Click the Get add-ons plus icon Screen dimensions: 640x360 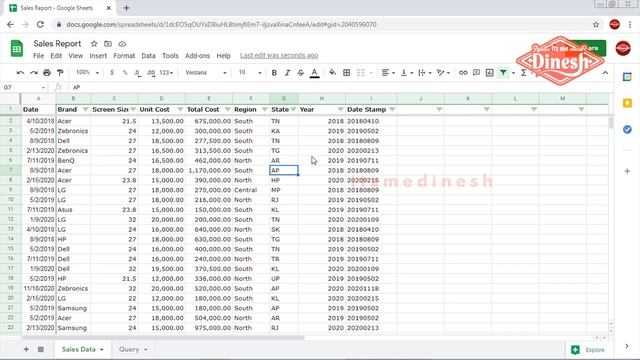click(x=627, y=171)
